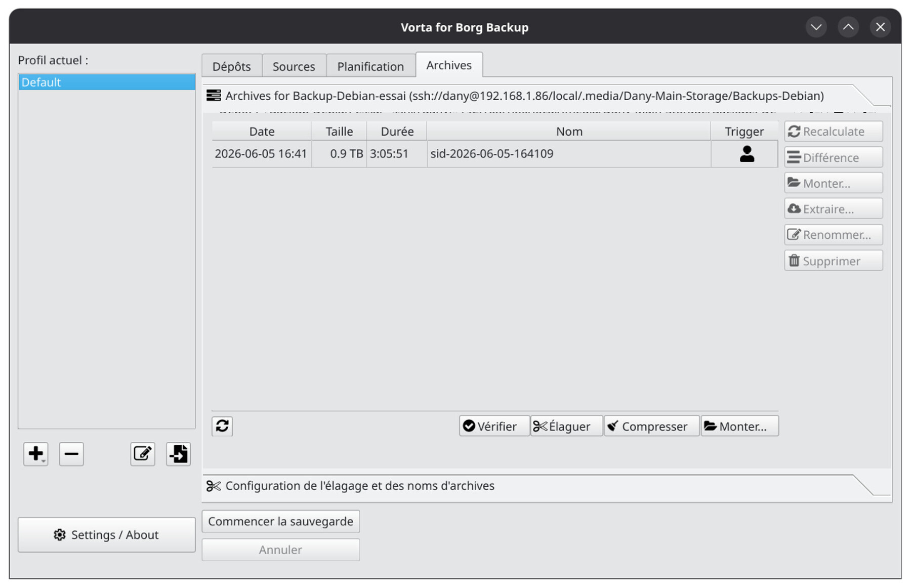Viewport: 911px width, 588px height.
Task: Sort archives by Taille column header
Action: 339,131
